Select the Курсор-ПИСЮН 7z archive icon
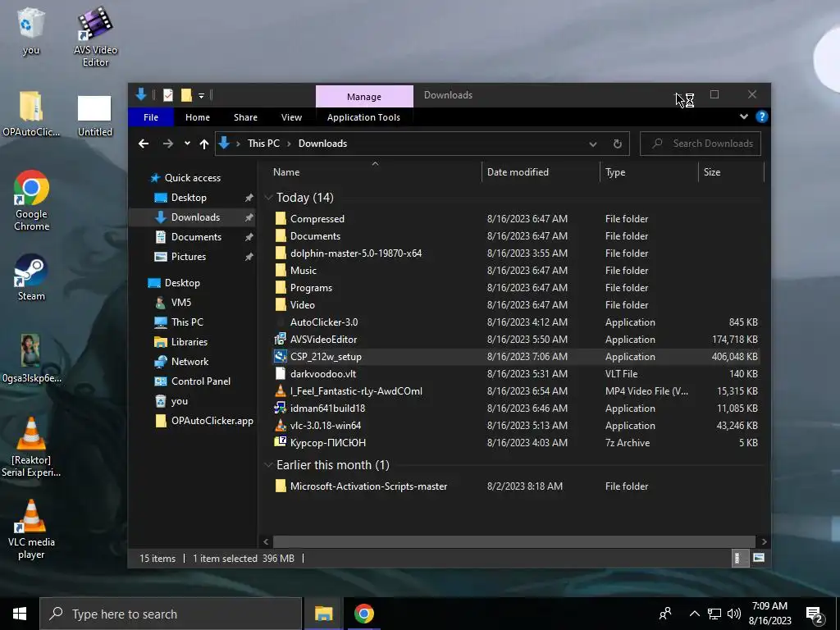 (281, 442)
